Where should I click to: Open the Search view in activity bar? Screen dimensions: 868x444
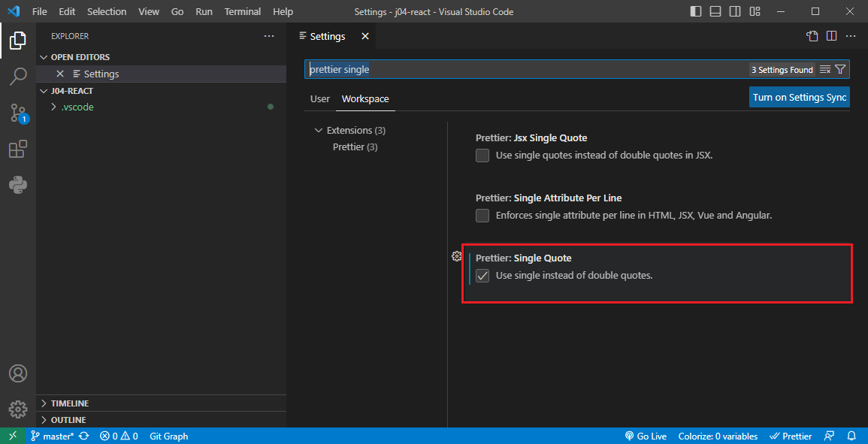pos(18,76)
